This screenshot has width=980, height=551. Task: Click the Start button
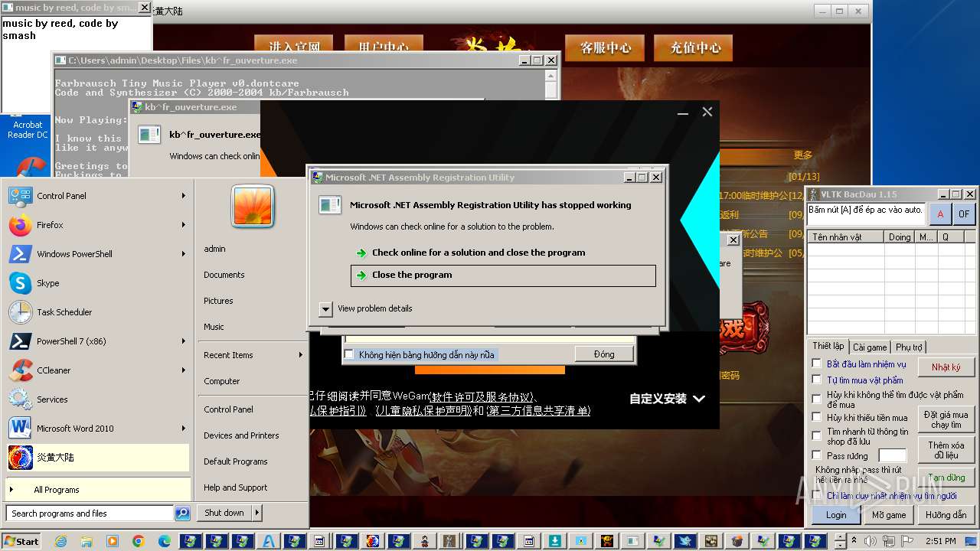[21, 541]
